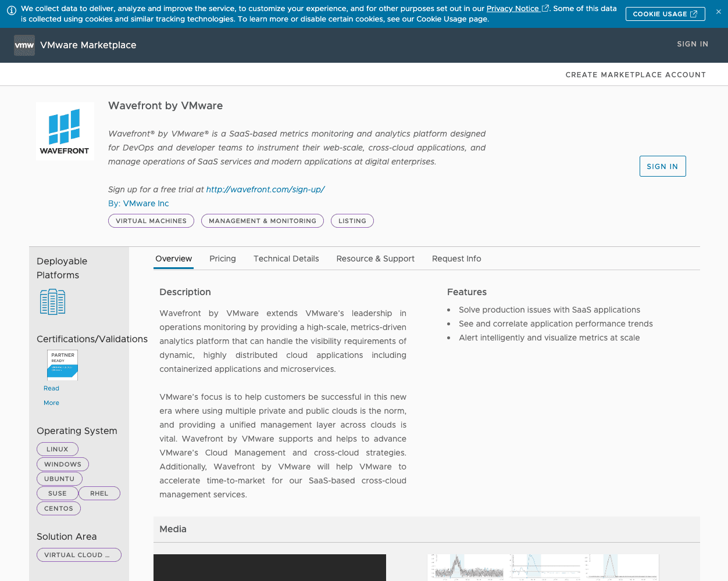
Task: Switch to the Pricing tab
Action: pos(223,259)
